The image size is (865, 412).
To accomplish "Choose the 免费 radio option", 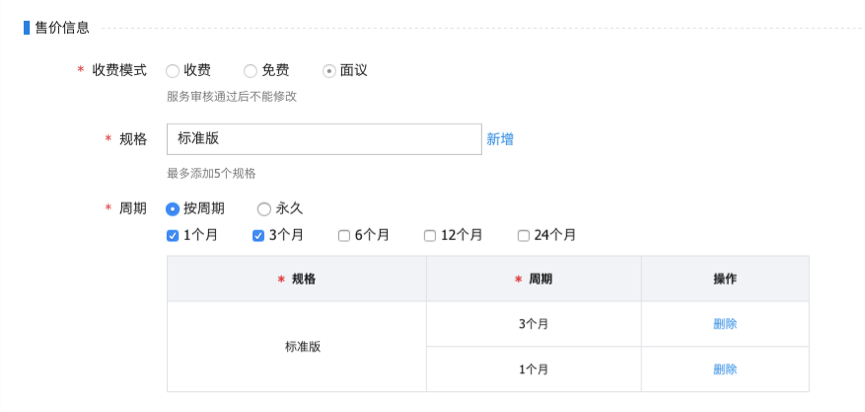I will coord(251,71).
